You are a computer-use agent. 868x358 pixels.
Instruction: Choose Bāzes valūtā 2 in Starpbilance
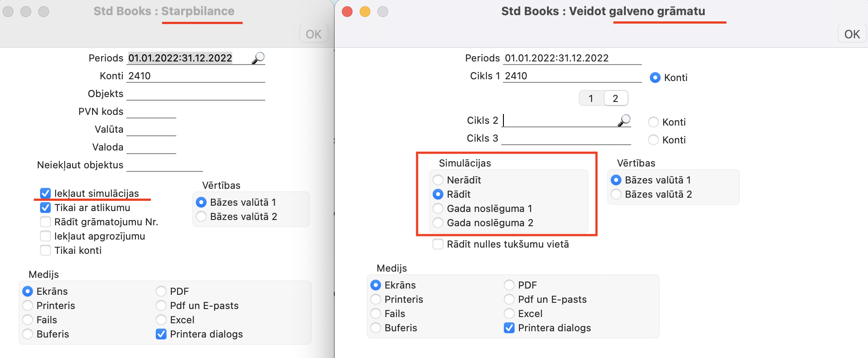tap(202, 216)
